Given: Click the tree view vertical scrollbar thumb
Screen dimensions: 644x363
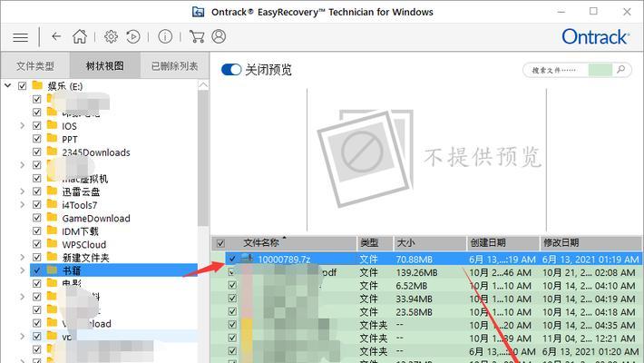Looking at the screenshot, I should click(x=203, y=158).
